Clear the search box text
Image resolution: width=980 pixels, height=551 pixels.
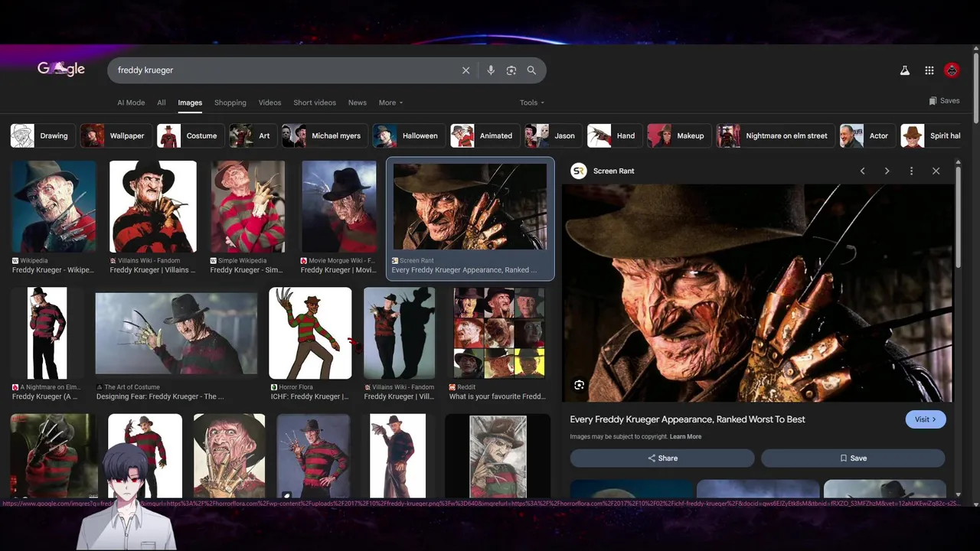click(x=465, y=70)
